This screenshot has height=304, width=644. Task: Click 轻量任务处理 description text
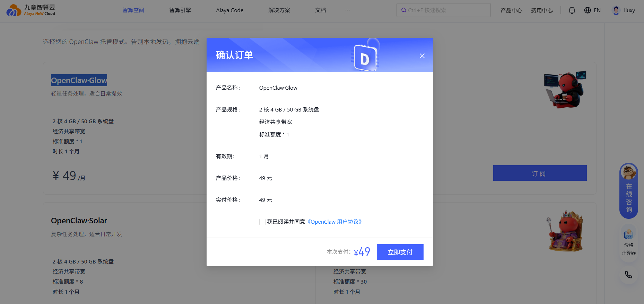87,93
